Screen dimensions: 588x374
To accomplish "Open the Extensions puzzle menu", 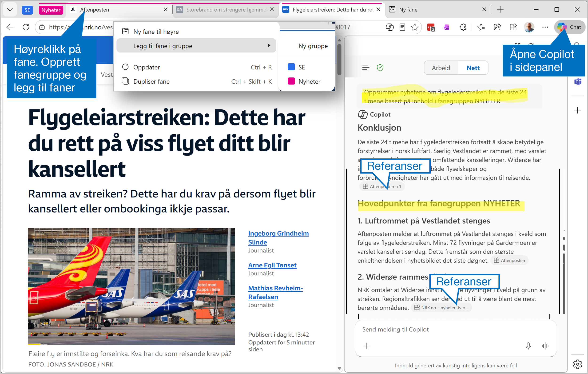I will tap(462, 27).
